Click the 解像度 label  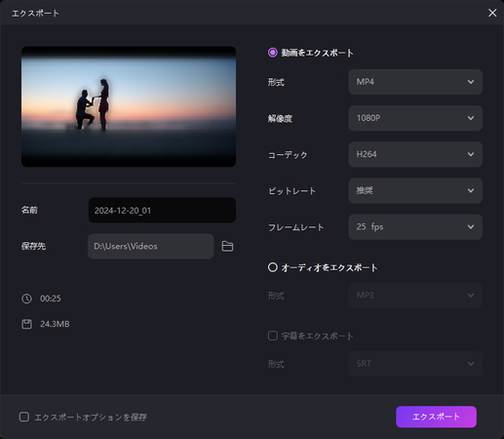tap(280, 119)
